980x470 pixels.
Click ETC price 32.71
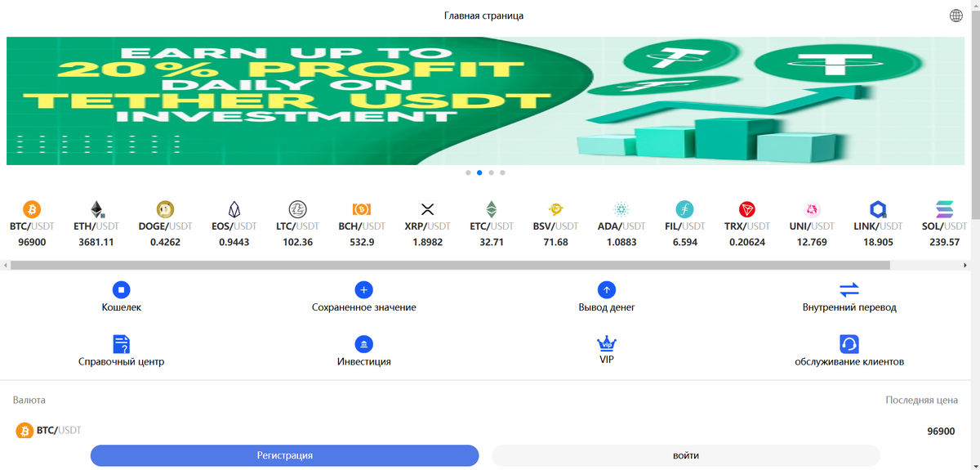[492, 242]
